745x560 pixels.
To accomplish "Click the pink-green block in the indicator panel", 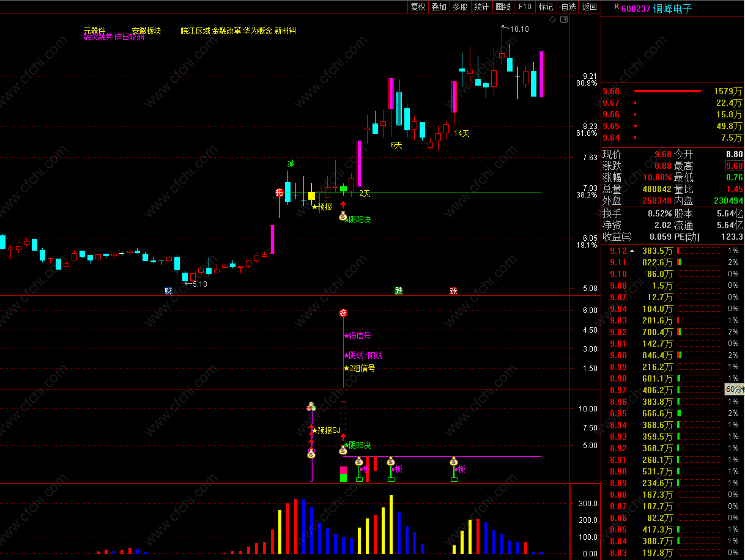I will [343, 474].
